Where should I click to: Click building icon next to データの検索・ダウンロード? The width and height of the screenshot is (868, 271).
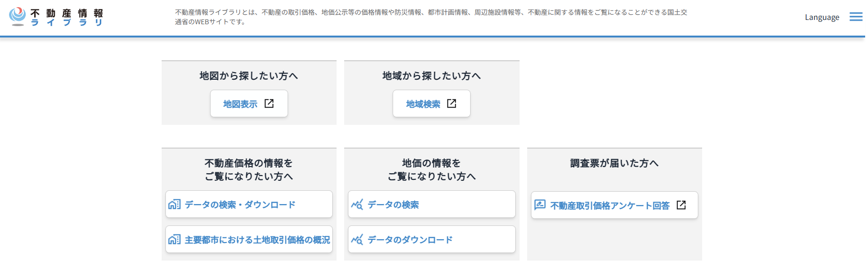point(174,205)
